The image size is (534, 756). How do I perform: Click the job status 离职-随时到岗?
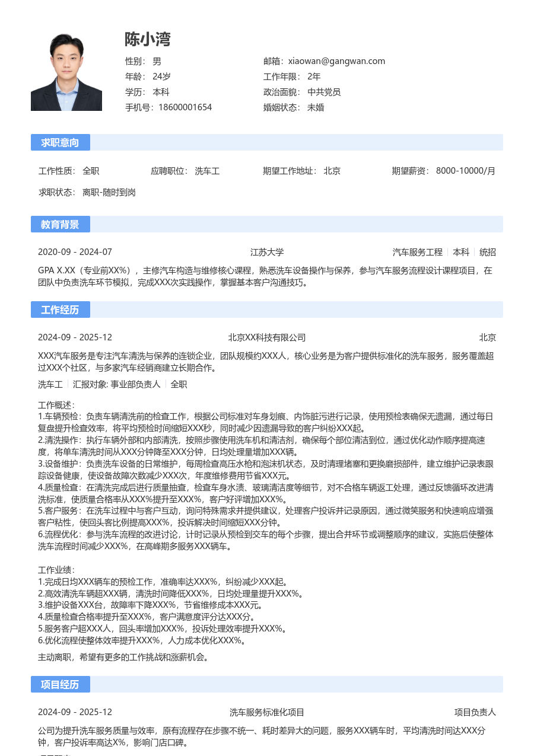(109, 192)
